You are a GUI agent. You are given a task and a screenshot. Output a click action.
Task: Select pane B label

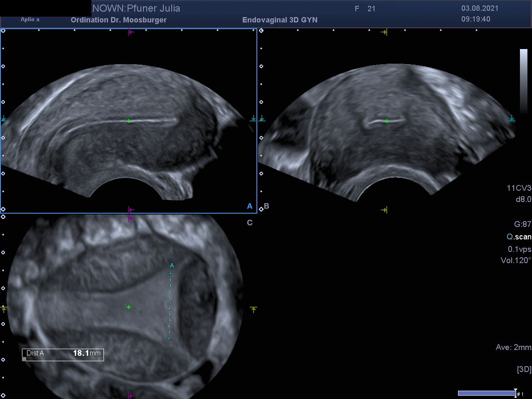click(266, 206)
